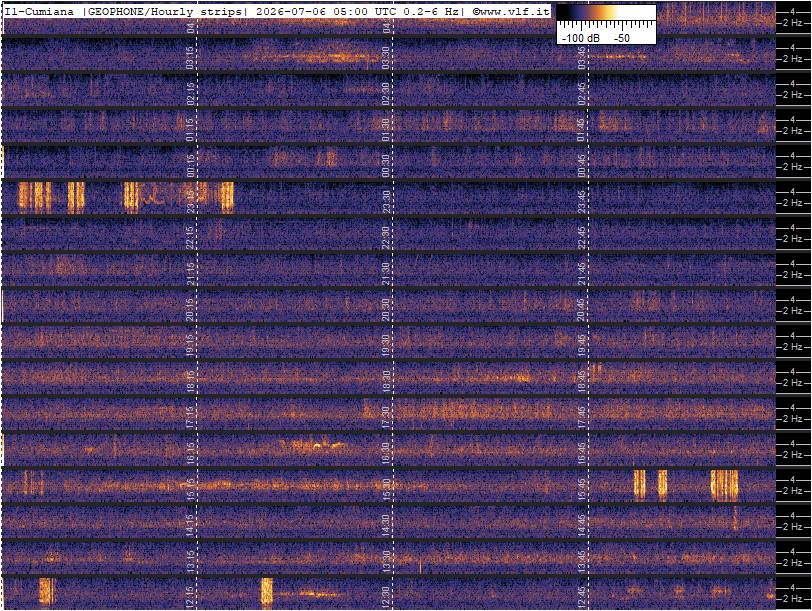Select the GEOPHONE/Hourly strips heading text
The width and height of the screenshot is (812, 611).
[x=163, y=11]
